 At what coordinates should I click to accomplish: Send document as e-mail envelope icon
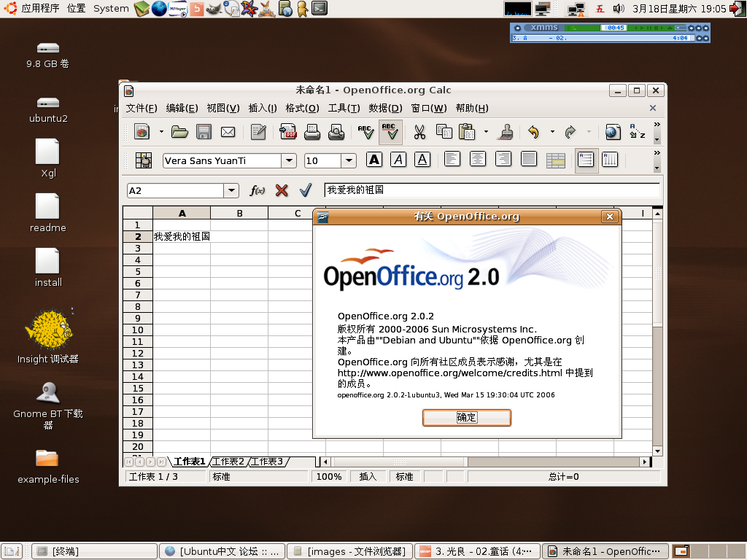click(228, 132)
